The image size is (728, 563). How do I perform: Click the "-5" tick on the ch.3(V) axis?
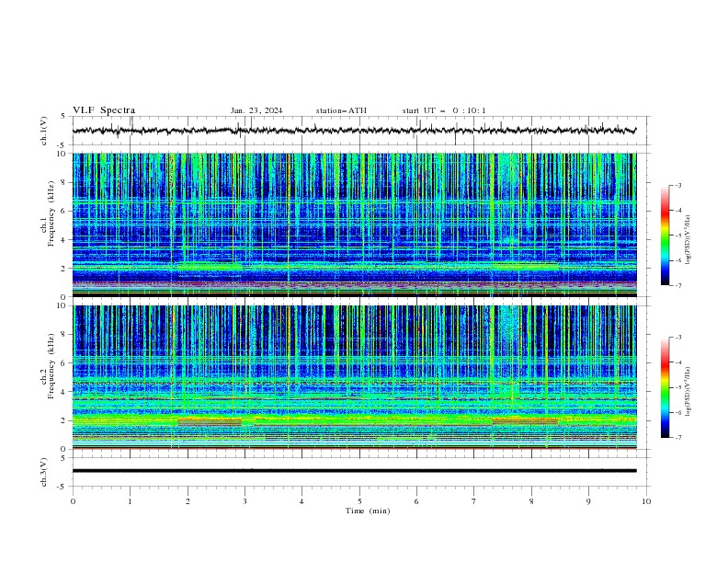(x=63, y=487)
